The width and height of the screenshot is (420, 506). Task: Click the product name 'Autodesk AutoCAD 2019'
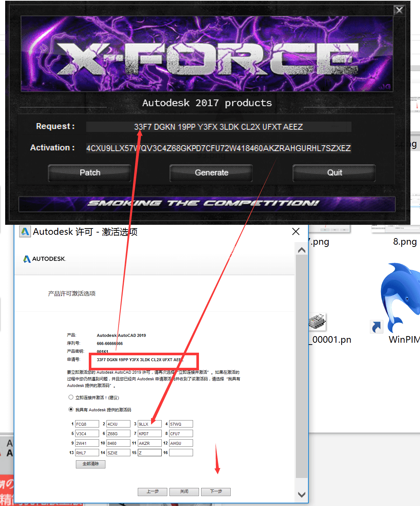(x=121, y=335)
